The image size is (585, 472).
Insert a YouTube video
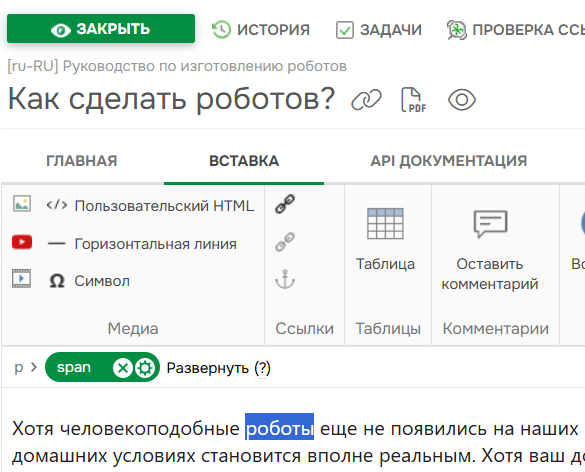[22, 242]
